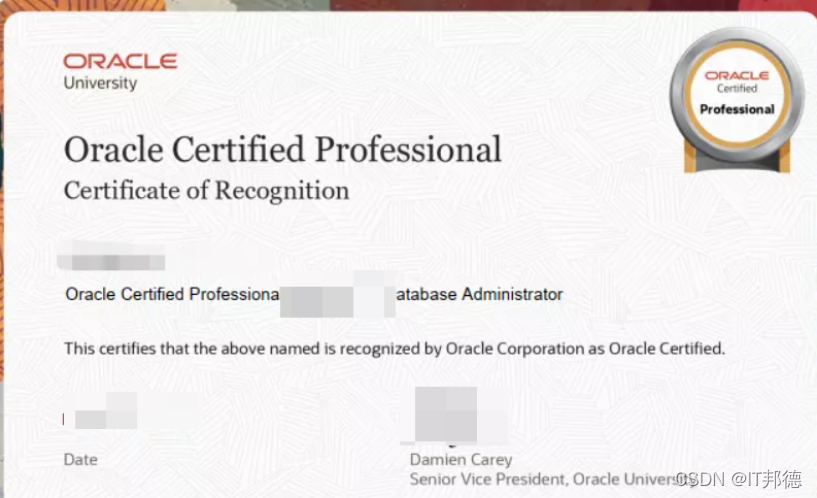Click the Oracle University logo
This screenshot has width=817, height=498.
point(120,71)
